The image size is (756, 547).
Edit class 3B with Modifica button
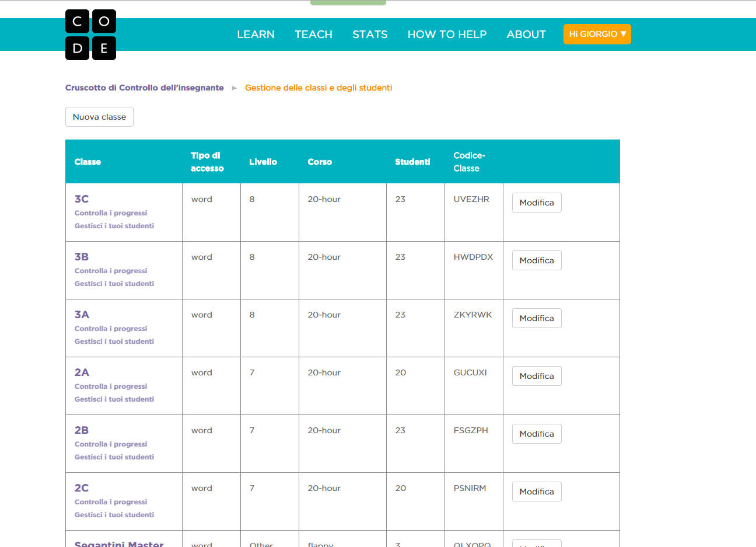(537, 260)
